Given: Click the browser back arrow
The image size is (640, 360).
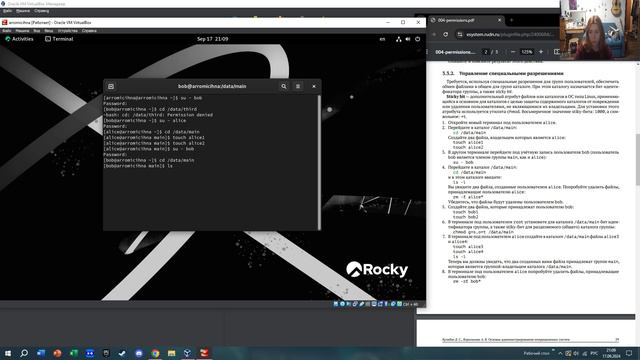Looking at the screenshot, I should click(x=434, y=35).
